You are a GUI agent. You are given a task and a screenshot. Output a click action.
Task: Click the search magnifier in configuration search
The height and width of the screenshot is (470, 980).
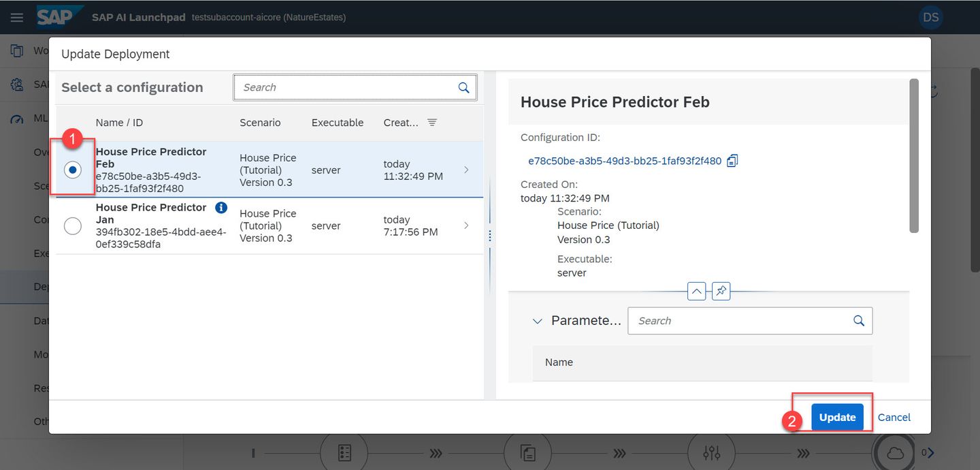463,87
